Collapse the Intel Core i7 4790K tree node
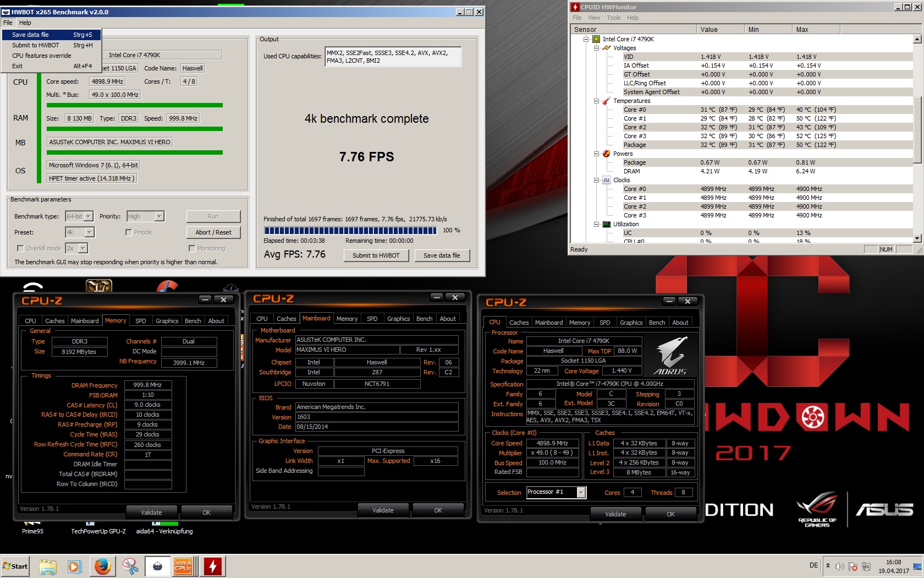The height and width of the screenshot is (578, 924). (x=586, y=39)
